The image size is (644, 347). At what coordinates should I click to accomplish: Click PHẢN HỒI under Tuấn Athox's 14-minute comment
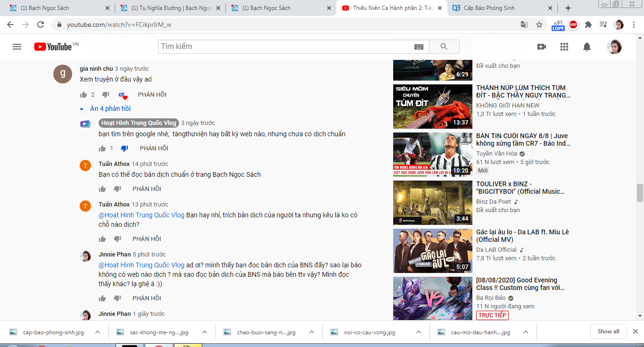click(x=147, y=189)
